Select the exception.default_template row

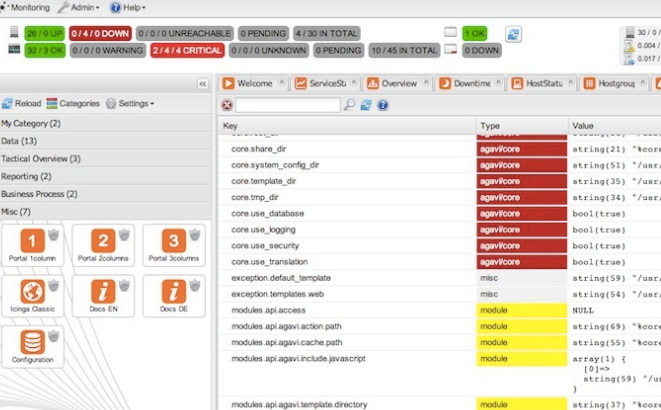439,278
